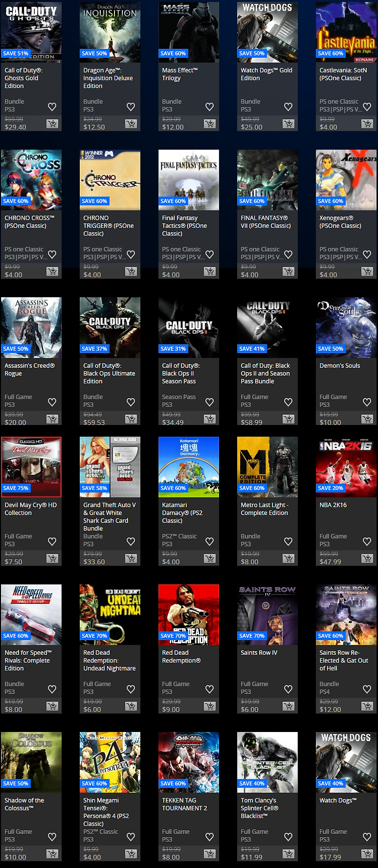Open Shadow of the Colossus cover art
Screen dimensions: 378x868
point(31,762)
